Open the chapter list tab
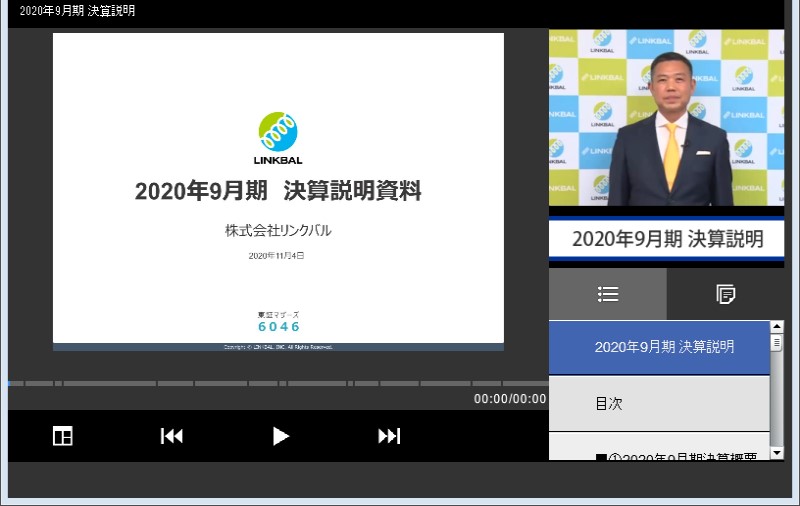The height and width of the screenshot is (506, 800). tap(608, 294)
